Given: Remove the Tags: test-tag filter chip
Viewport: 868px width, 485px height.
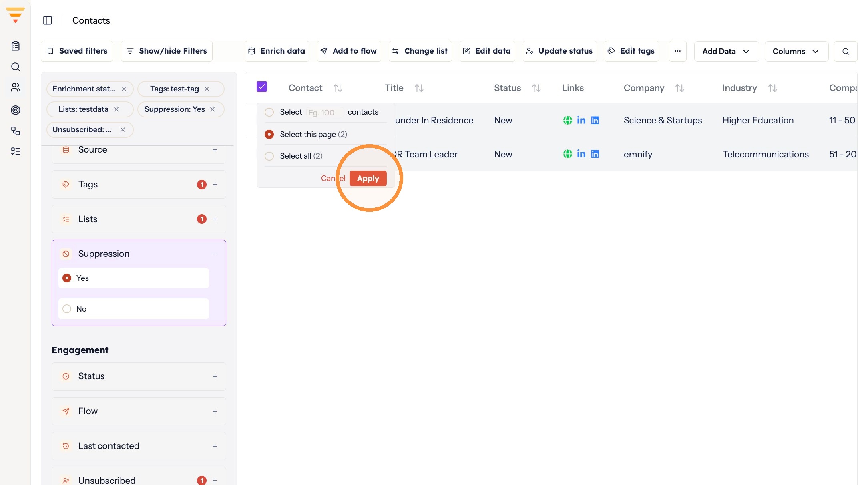Looking at the screenshot, I should tap(207, 89).
